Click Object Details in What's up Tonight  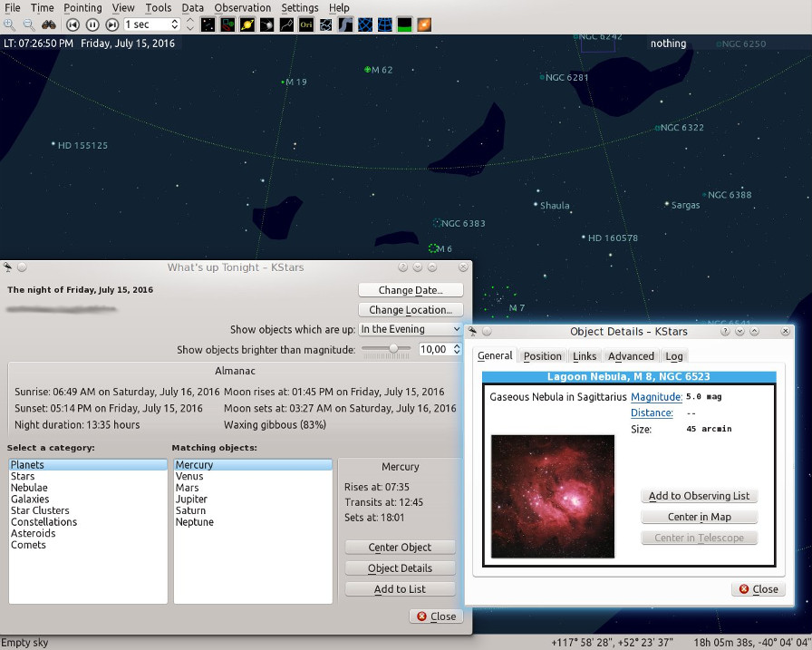[x=400, y=568]
